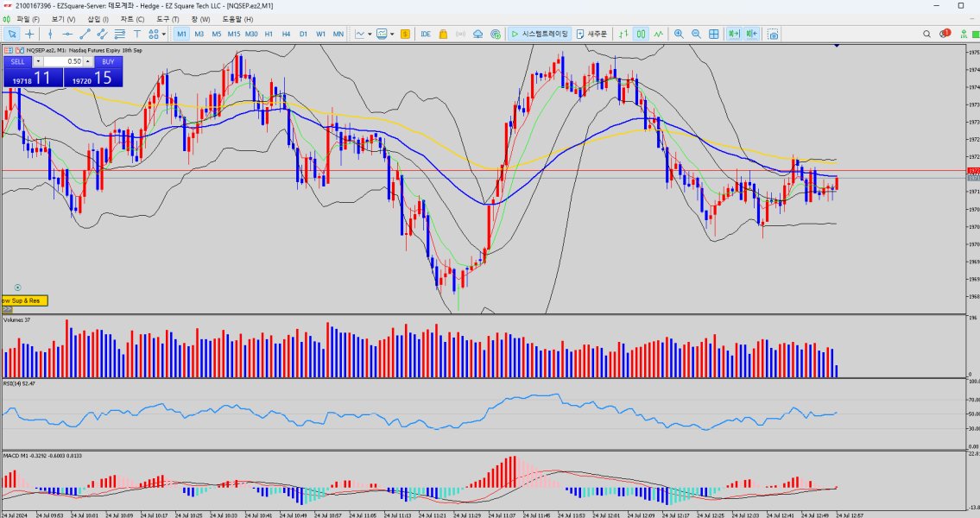Viewport: 980px width, 518px height.
Task: Open the drawing objects dropdown arrow
Action: (x=164, y=34)
